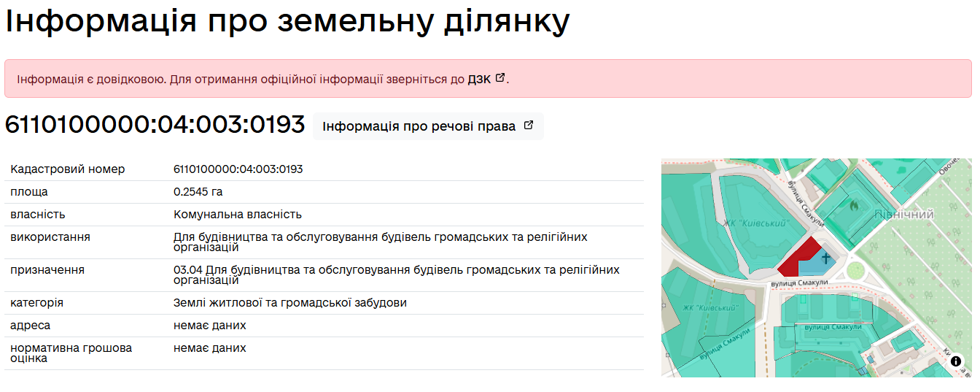The height and width of the screenshot is (392, 980).
Task: Click the map attribution info icon
Action: (x=956, y=361)
